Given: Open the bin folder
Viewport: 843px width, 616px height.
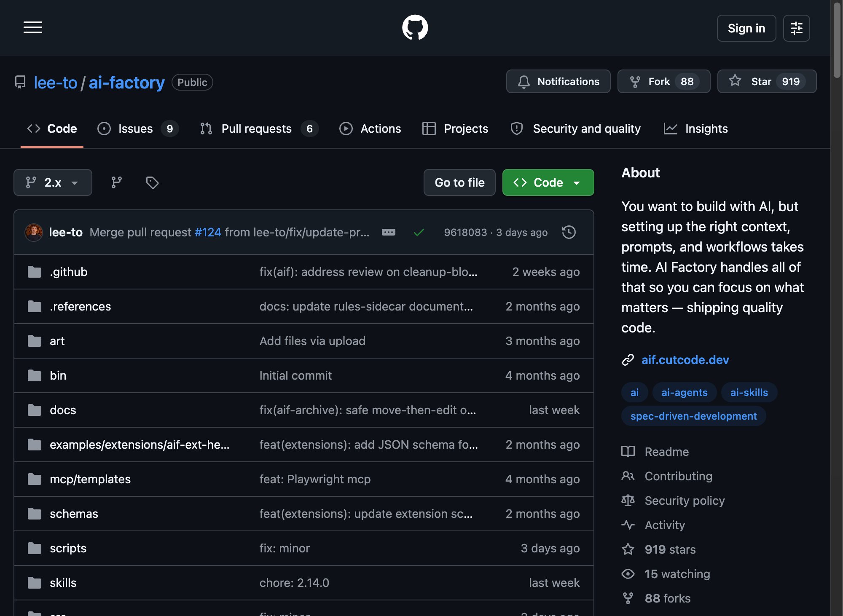Looking at the screenshot, I should pos(58,375).
